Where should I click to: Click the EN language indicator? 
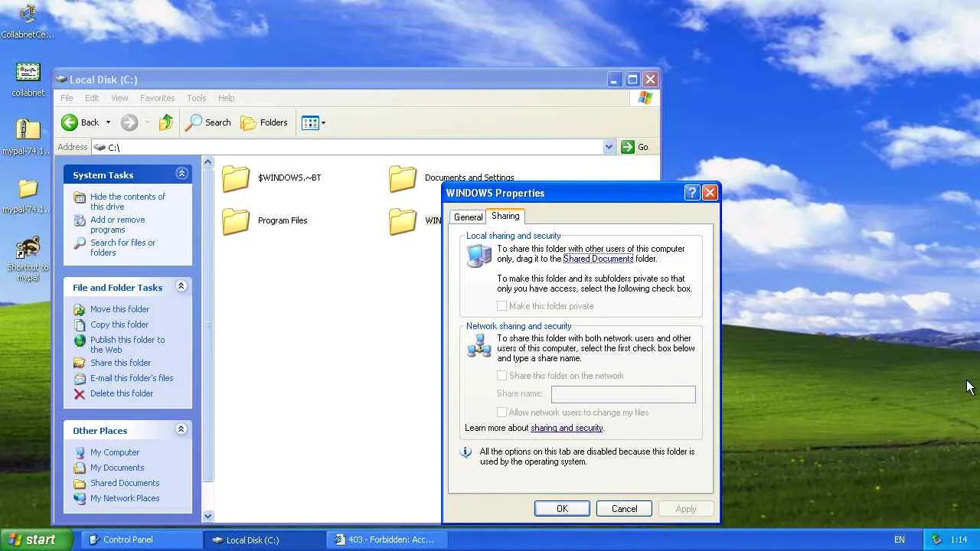pyautogui.click(x=900, y=540)
